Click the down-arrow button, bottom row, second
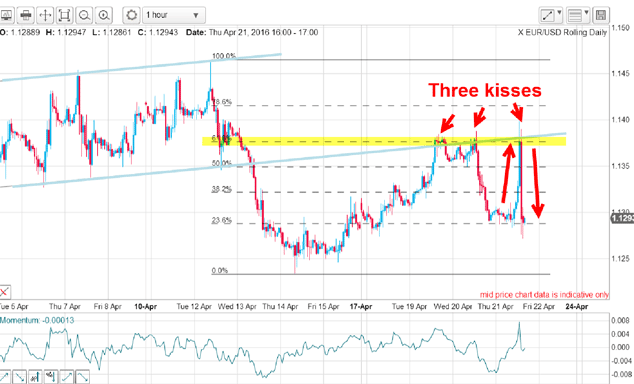This screenshot has height=384, width=634. point(19,377)
